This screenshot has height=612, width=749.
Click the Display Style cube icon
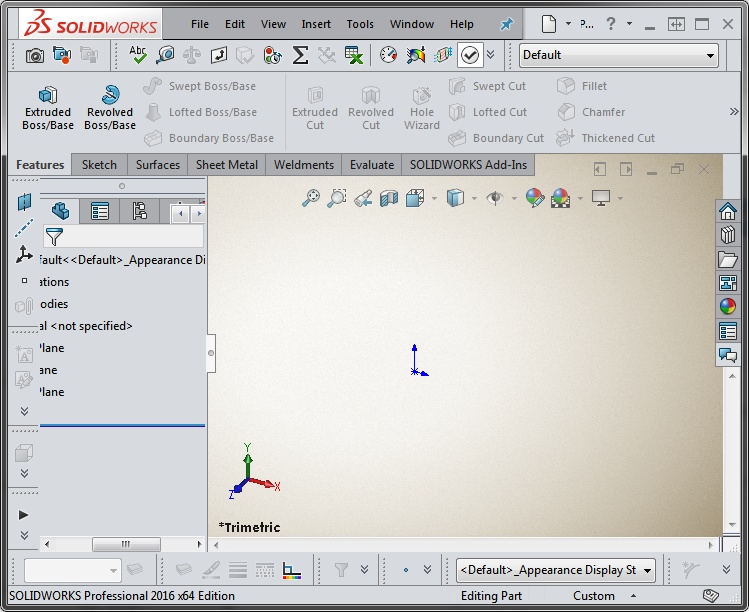tap(455, 198)
